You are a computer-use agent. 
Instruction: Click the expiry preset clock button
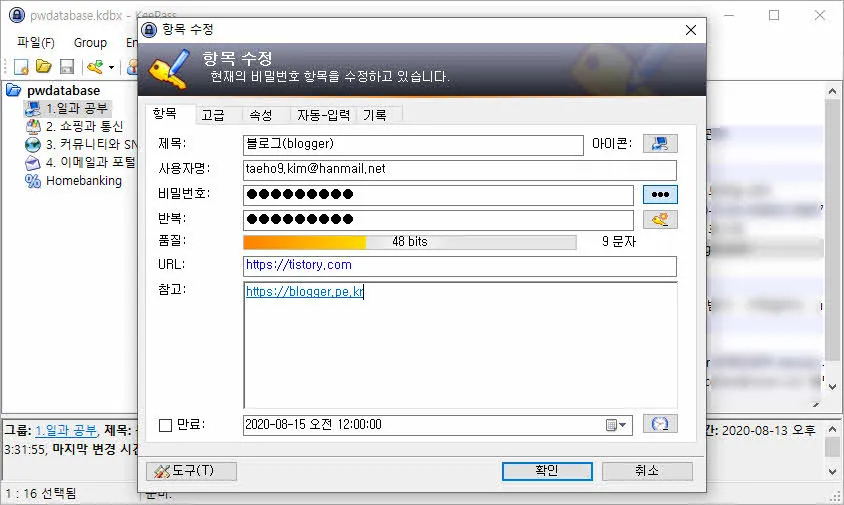pos(660,424)
